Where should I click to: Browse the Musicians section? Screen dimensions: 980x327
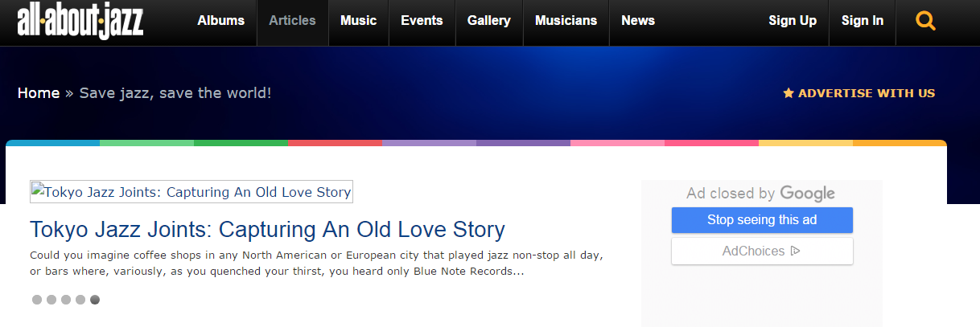(566, 21)
